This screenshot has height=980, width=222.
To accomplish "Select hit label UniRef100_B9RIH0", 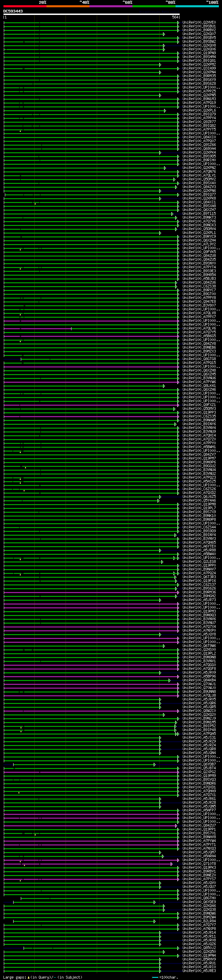I will pos(199,160).
